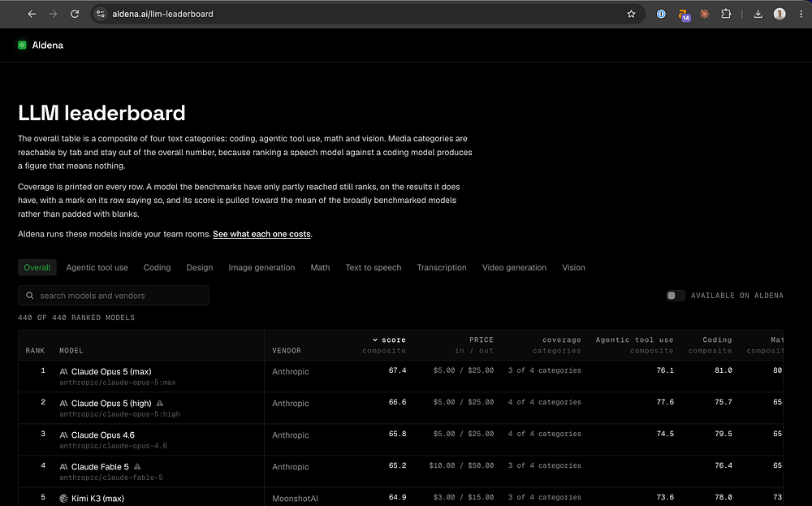Click the anthropic/claude-fable-5 identifier text
This screenshot has width=812, height=506.
pos(110,478)
